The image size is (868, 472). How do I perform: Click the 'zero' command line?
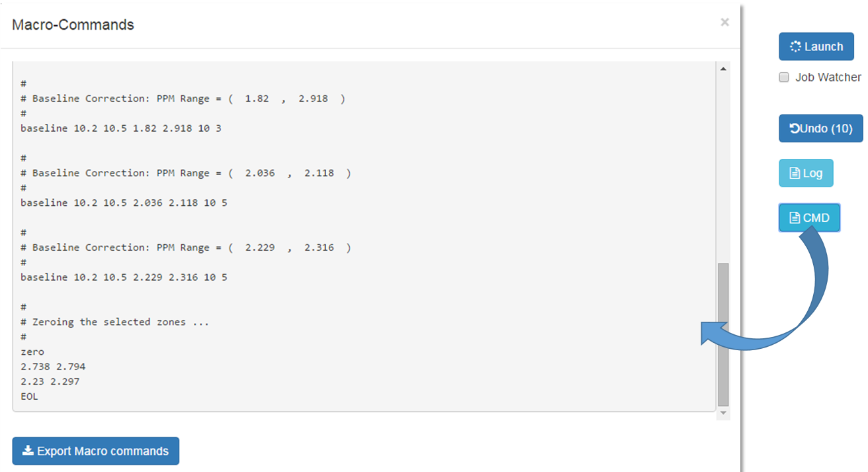tap(32, 352)
